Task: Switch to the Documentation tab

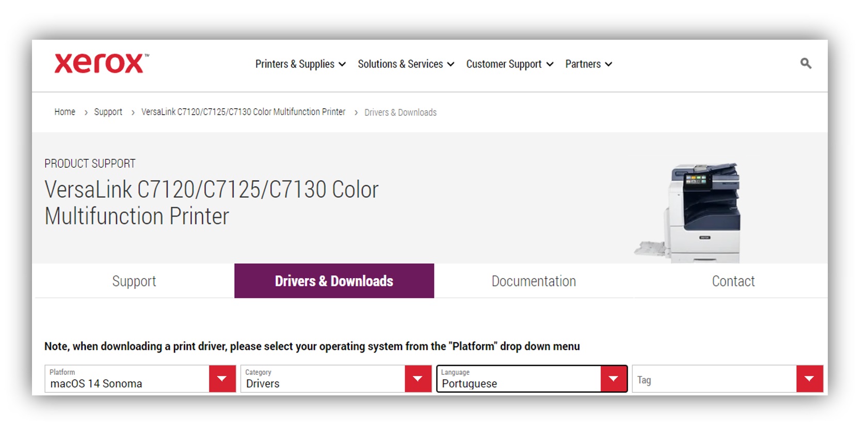Action: (534, 281)
